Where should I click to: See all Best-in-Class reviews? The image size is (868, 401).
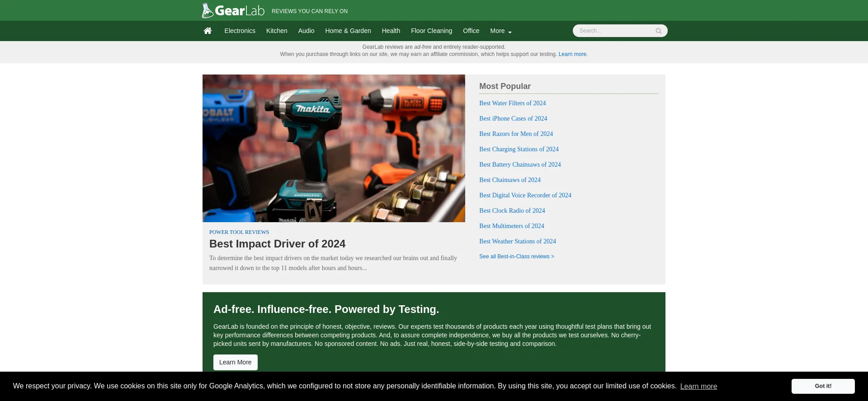(516, 256)
